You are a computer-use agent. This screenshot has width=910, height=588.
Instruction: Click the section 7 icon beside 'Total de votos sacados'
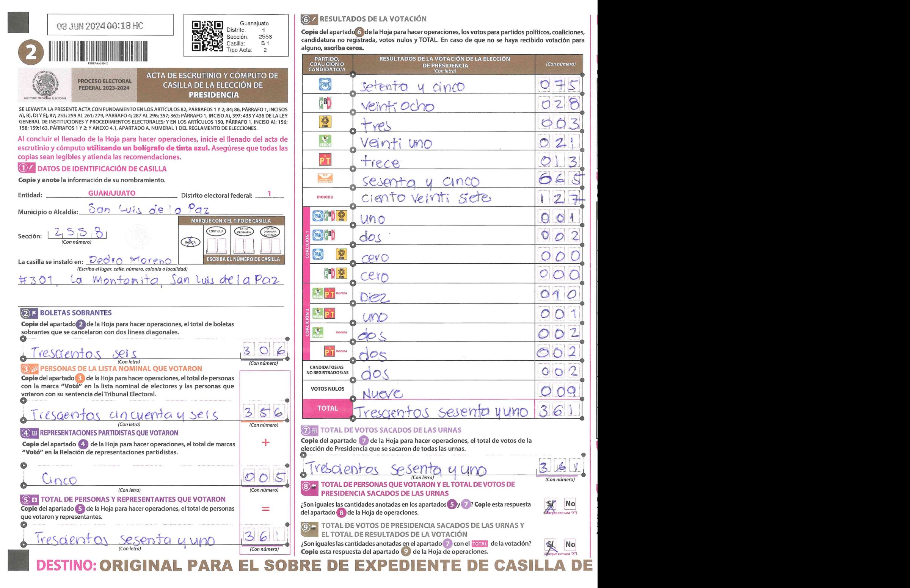pyautogui.click(x=309, y=430)
